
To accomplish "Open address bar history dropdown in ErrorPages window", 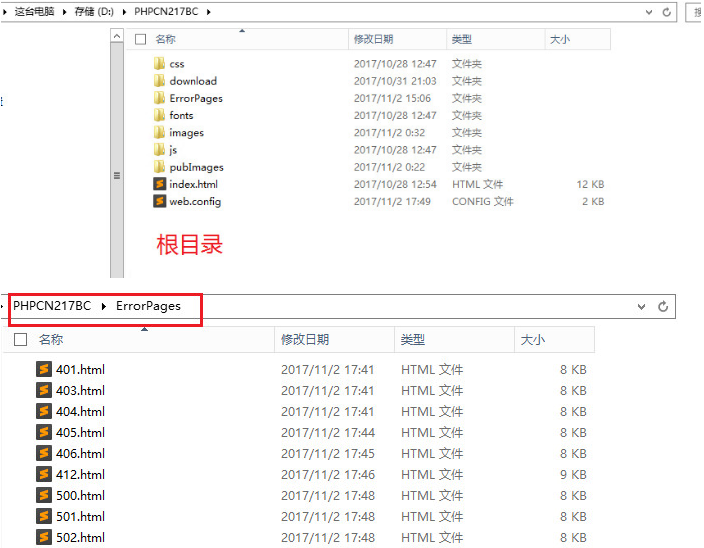I will pos(640,307).
